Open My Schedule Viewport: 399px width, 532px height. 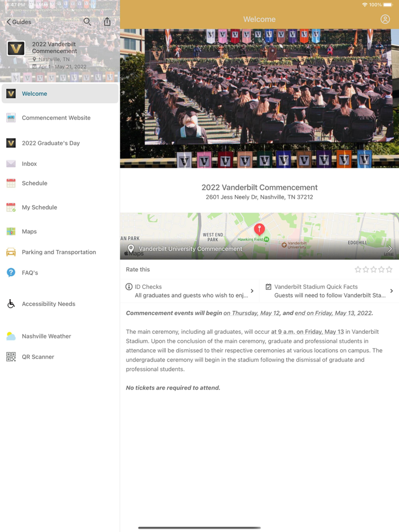[x=60, y=207]
